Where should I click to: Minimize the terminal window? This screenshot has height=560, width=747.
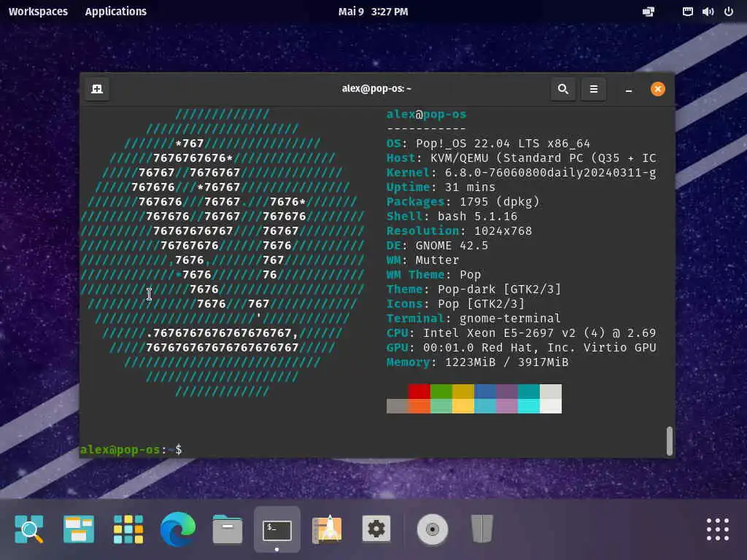629,90
